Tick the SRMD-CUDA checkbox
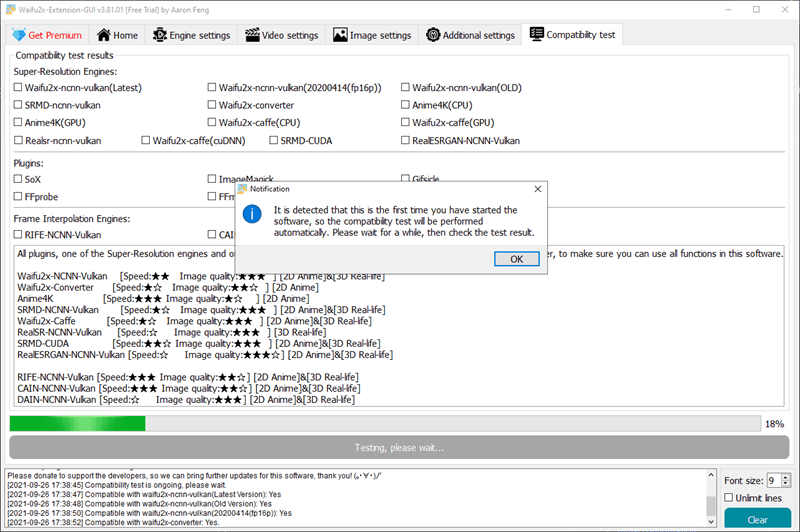 (273, 140)
